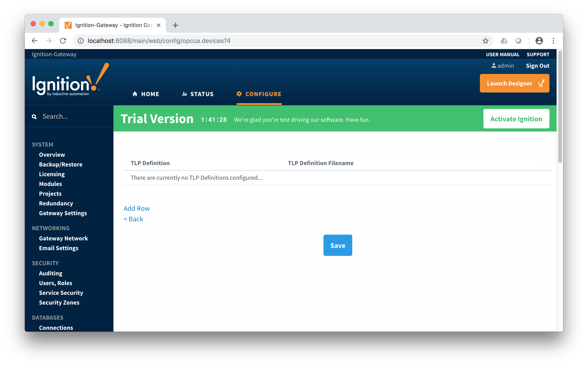Open the CONFIGURE tab
Screen dimensions: 588x367
point(259,94)
